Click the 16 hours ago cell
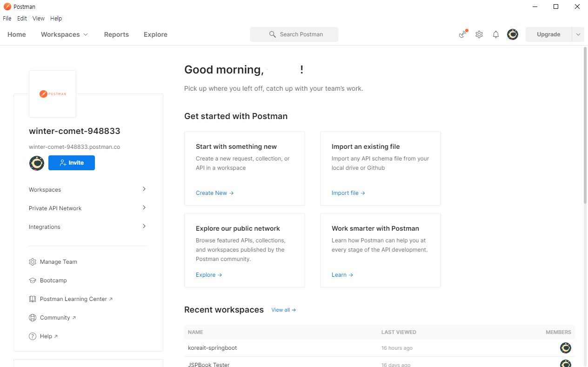 397,348
